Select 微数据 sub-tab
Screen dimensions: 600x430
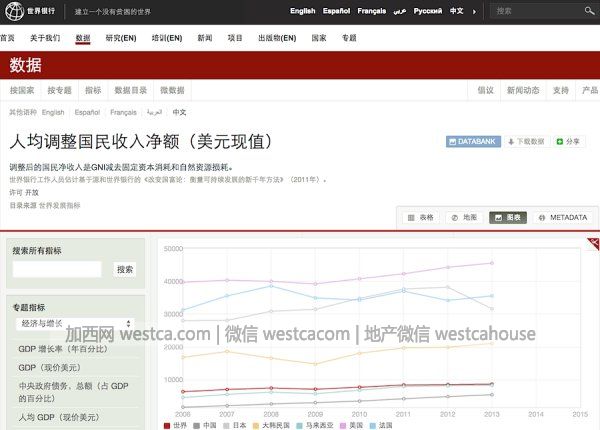172,90
